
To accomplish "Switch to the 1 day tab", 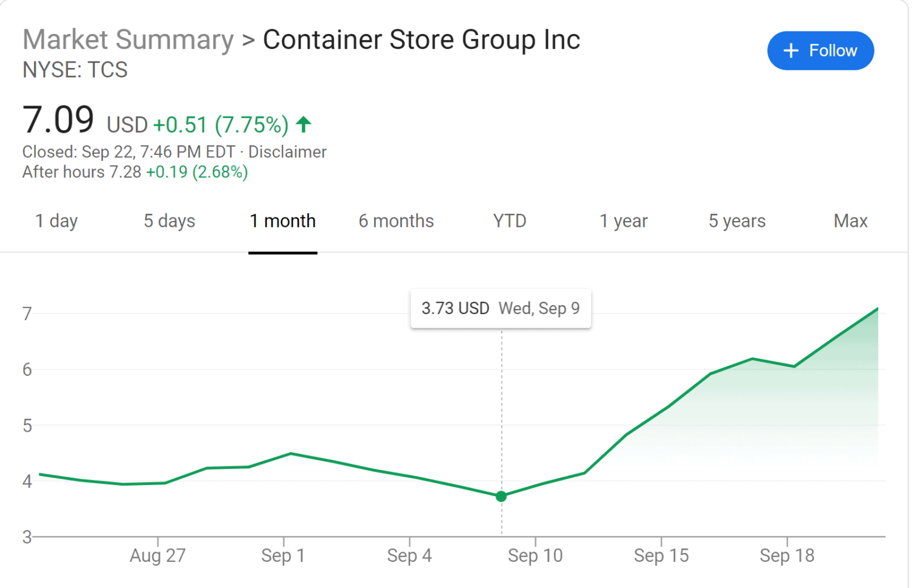I will pos(57,221).
